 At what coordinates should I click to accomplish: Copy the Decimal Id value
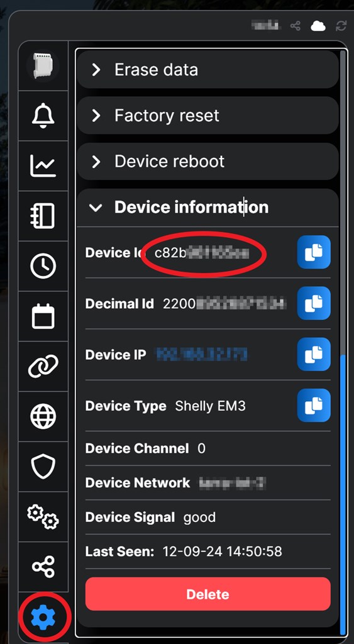coord(314,304)
